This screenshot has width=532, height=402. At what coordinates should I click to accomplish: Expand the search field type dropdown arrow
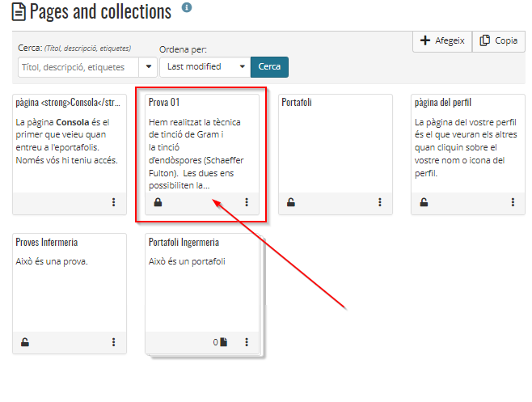pos(148,67)
